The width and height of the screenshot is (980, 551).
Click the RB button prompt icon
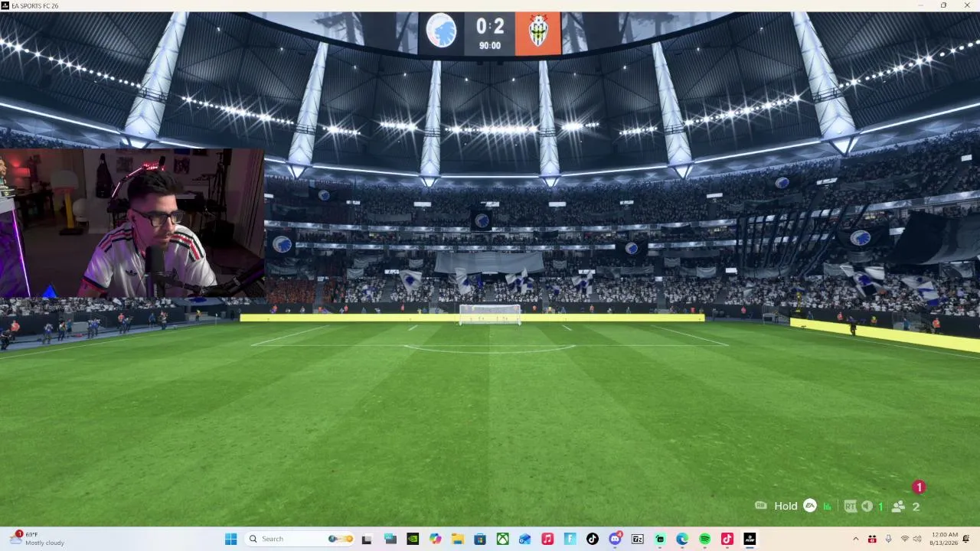tap(761, 505)
